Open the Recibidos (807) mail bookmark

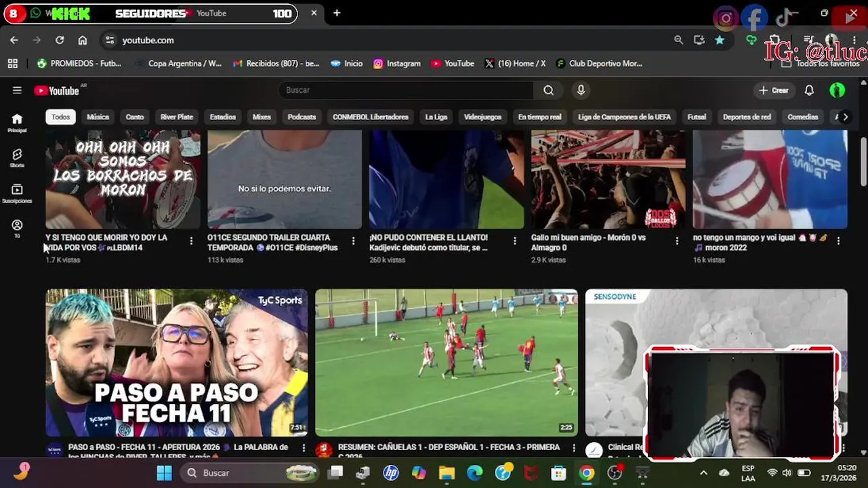pyautogui.click(x=276, y=63)
